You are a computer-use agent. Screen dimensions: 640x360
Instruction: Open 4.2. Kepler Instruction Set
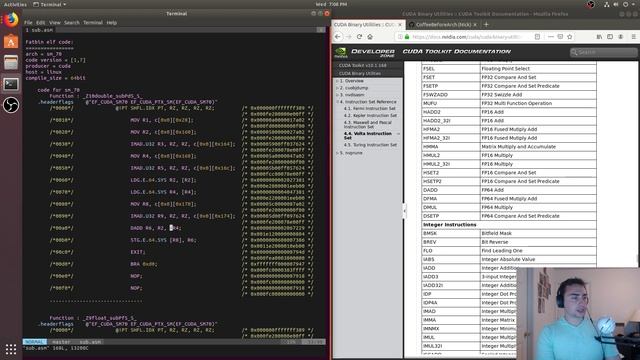tap(370, 116)
